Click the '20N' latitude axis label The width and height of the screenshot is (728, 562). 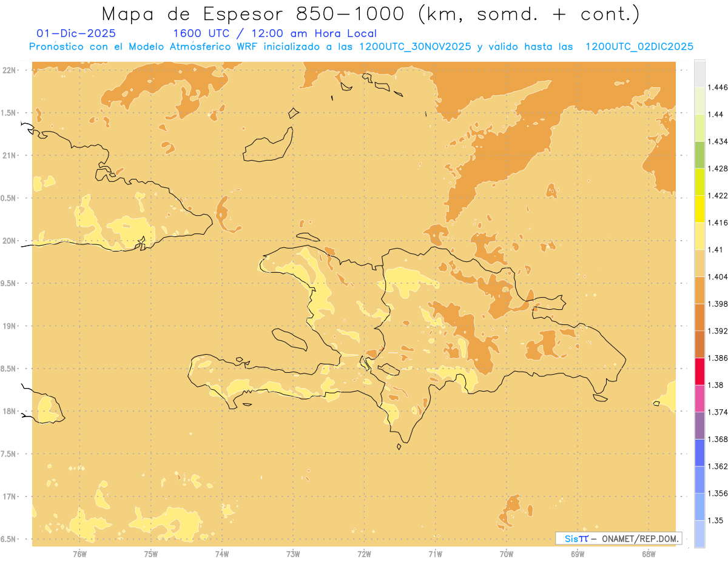tap(9, 241)
